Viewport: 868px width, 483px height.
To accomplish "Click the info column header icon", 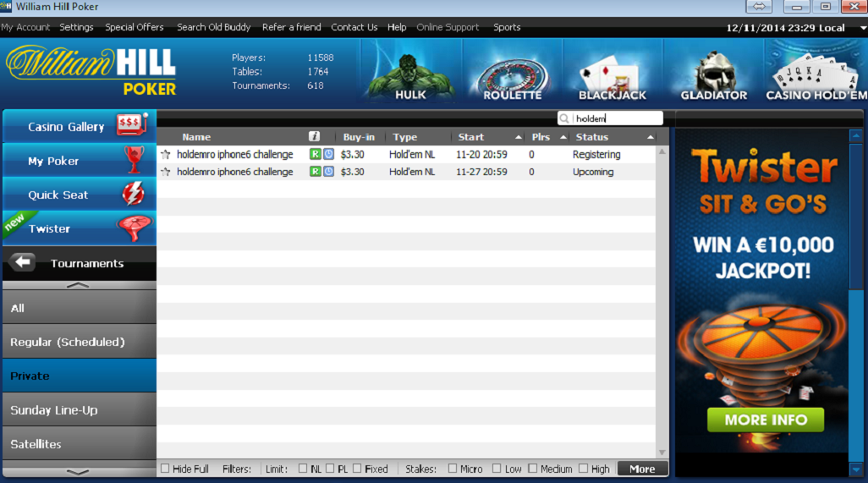I will [x=314, y=137].
